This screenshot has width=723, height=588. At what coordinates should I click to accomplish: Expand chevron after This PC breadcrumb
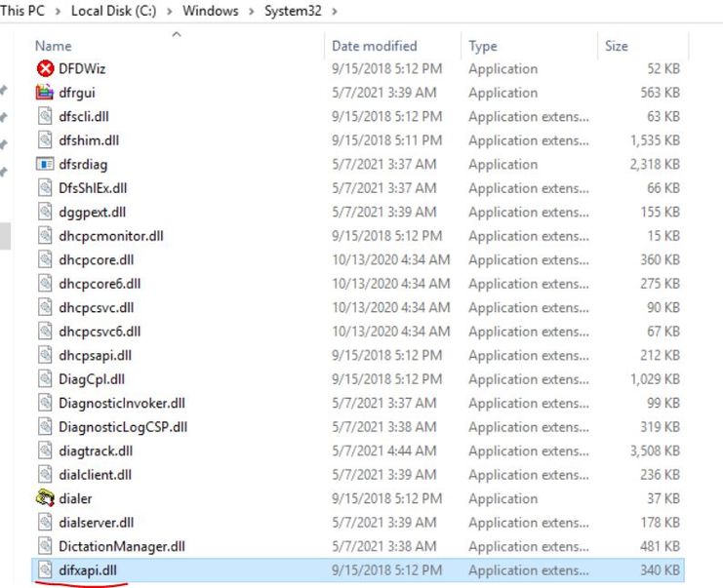tap(59, 11)
